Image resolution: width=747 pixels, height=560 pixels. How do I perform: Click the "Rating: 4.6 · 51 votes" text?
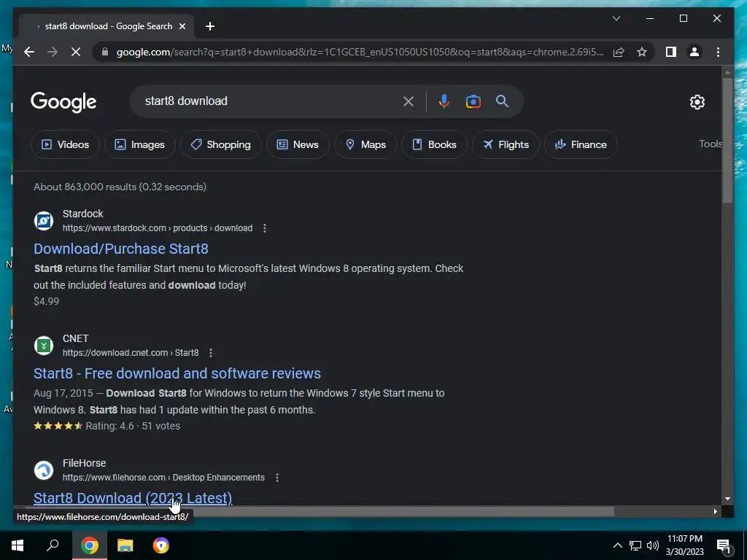tap(133, 426)
